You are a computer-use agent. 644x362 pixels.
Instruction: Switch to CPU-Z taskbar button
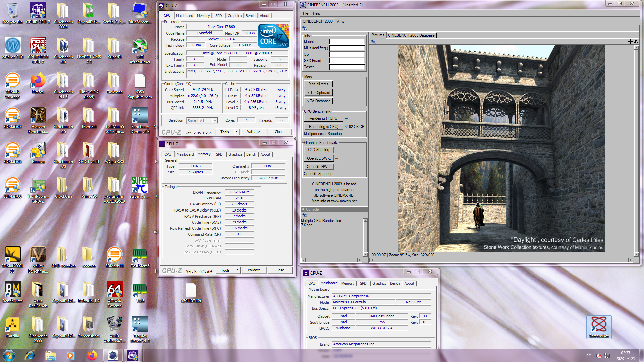[132, 355]
